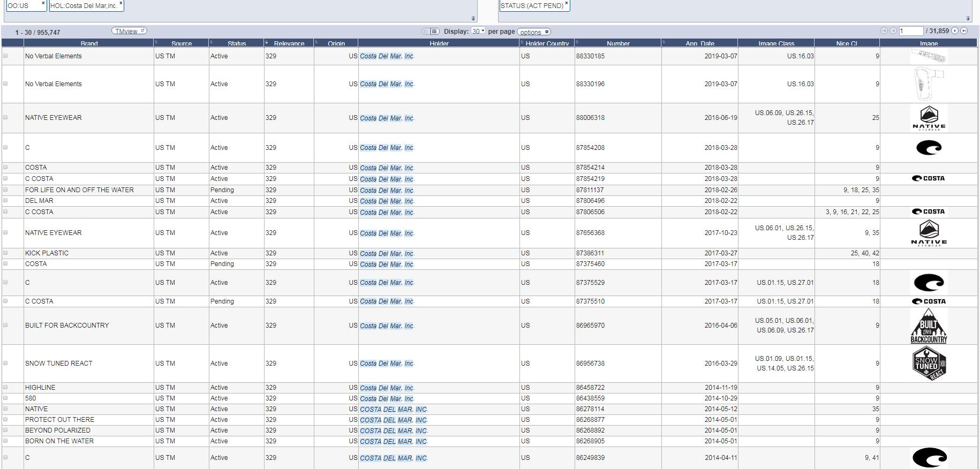
Task: Click the sort arrows beside Source
Action: click(x=156, y=42)
